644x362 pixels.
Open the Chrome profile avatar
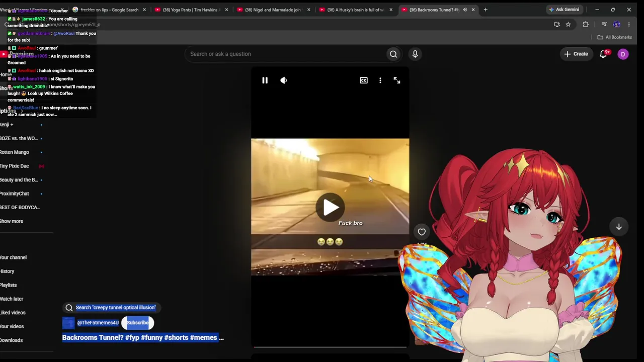[x=616, y=24]
